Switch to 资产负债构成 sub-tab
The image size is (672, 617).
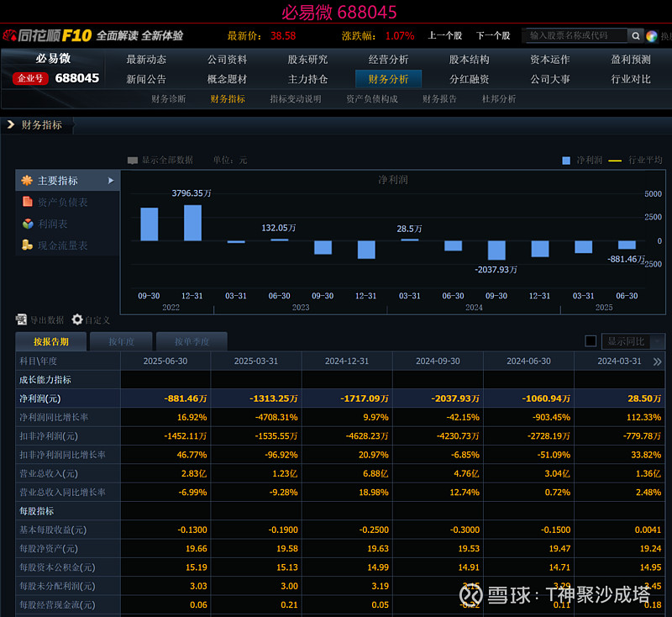[x=372, y=99]
